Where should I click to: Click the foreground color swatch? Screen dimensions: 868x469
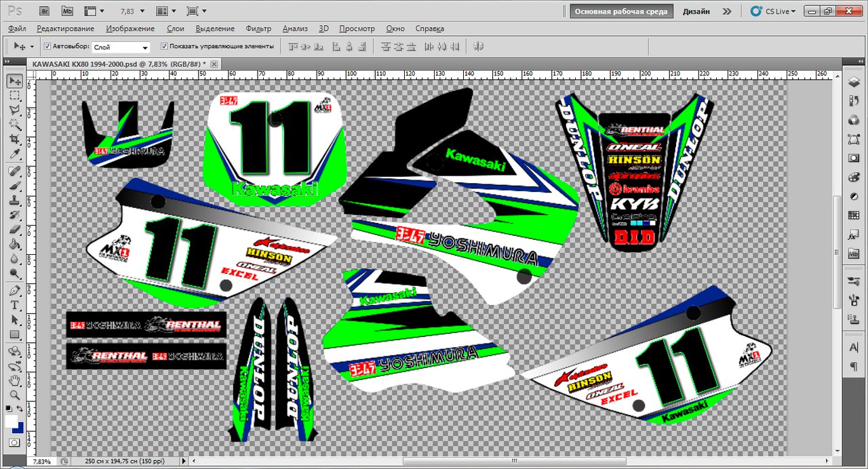click(10, 421)
